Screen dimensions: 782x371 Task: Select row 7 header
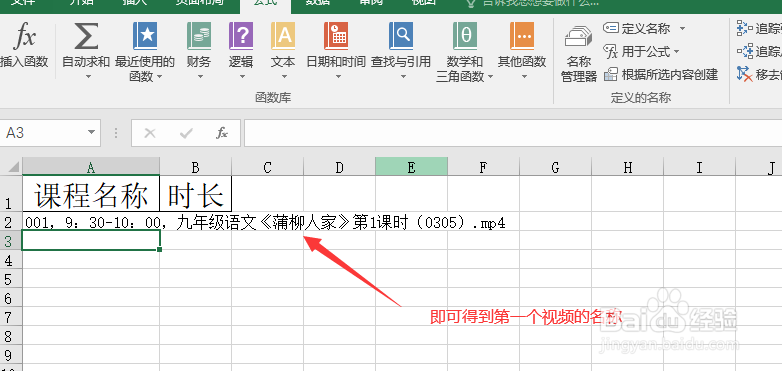(10, 316)
